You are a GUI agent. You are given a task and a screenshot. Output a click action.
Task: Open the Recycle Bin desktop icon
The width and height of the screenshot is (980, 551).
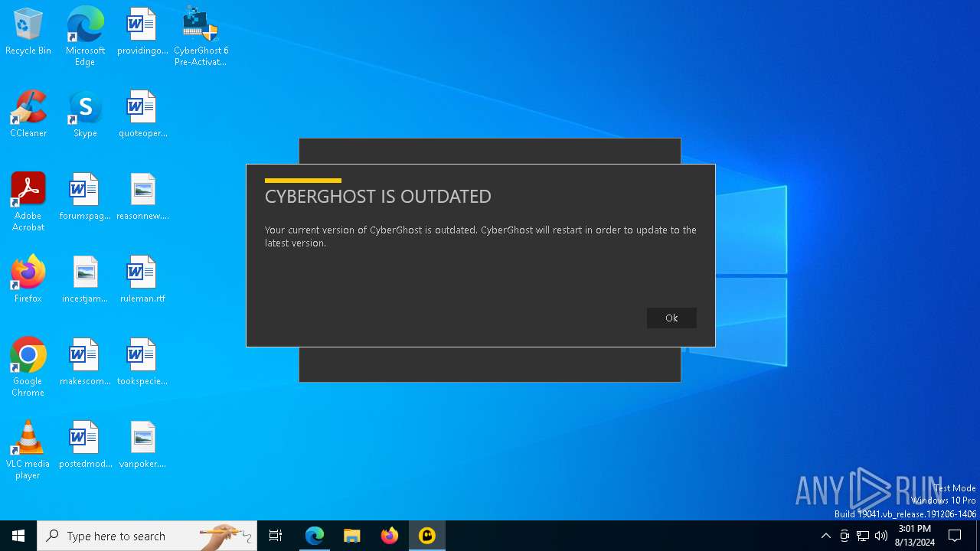coord(28,32)
